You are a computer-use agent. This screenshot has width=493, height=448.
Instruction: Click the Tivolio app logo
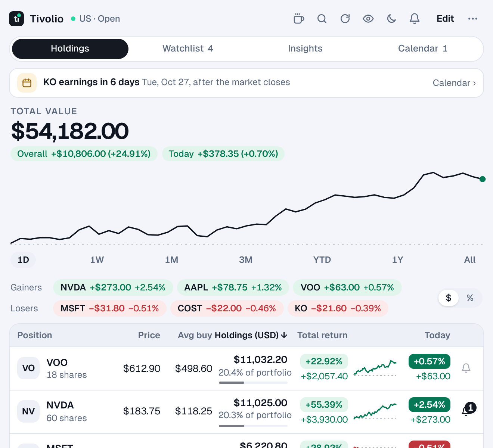click(16, 19)
